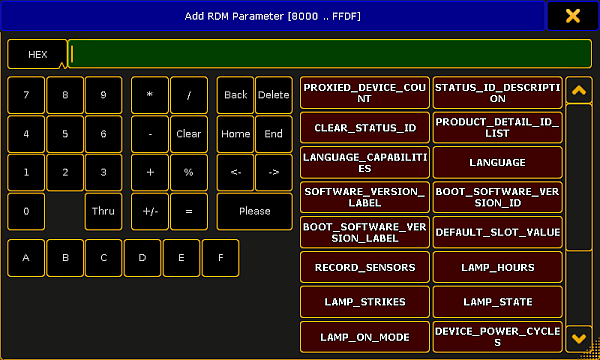Open the HEX input mode dropdown

click(38, 54)
